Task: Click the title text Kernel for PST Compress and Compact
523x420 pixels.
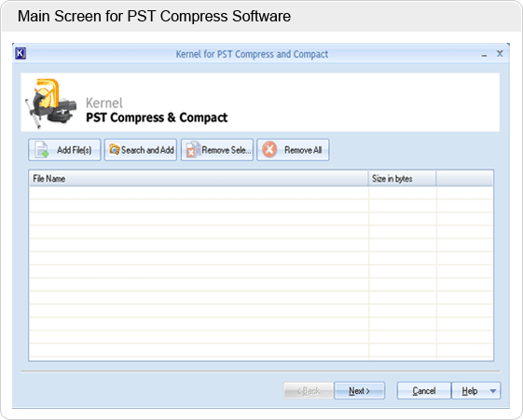Action: (252, 54)
